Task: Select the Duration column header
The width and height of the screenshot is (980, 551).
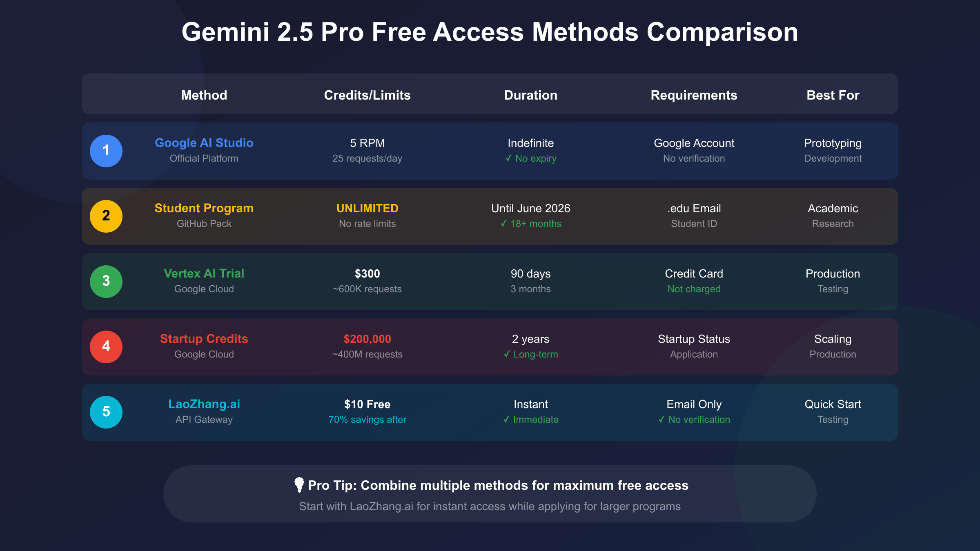Action: 531,95
